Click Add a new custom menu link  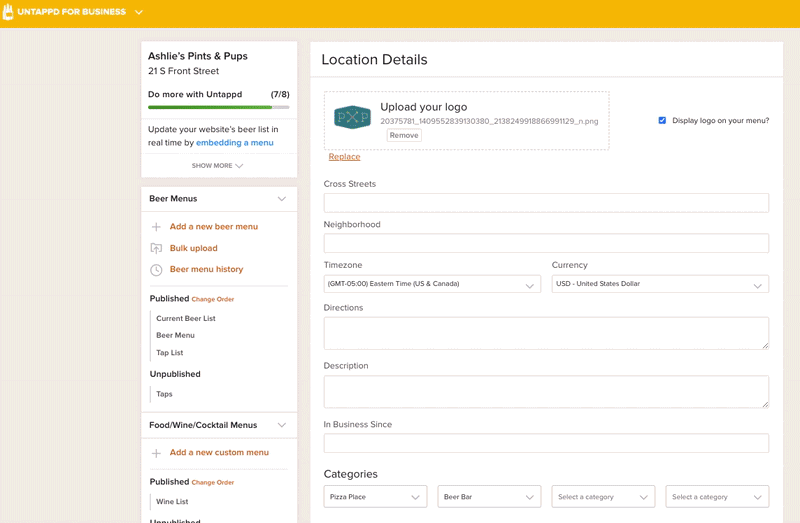(x=219, y=453)
